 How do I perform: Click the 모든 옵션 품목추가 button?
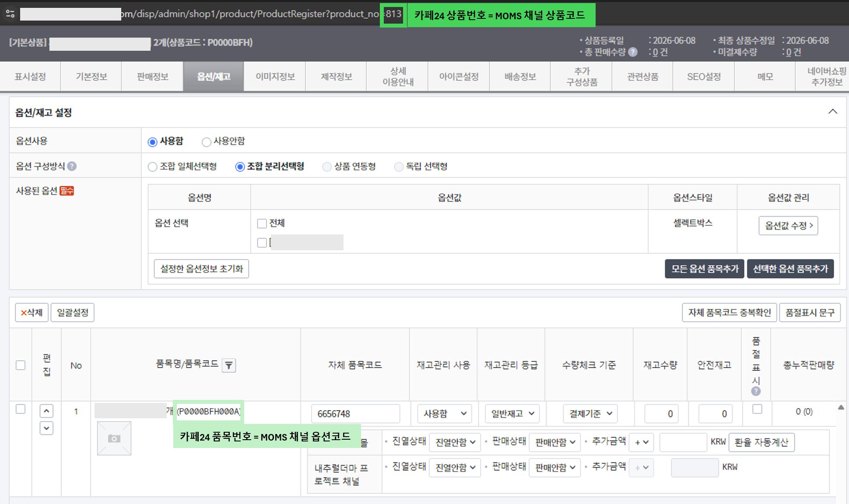tap(705, 269)
